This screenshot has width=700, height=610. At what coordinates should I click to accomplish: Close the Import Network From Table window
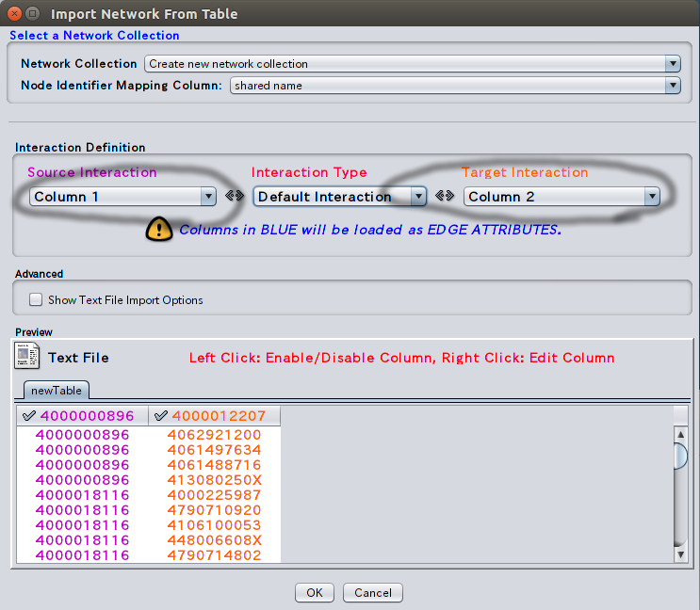14,13
